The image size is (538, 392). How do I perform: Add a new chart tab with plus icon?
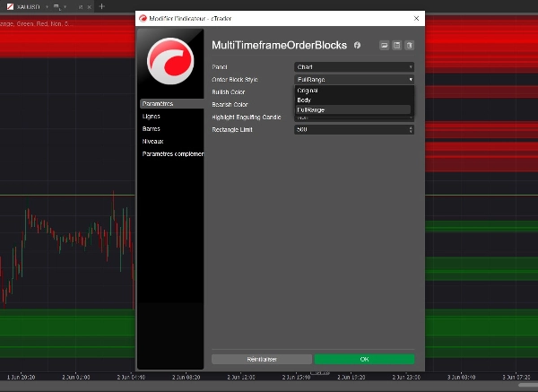pyautogui.click(x=102, y=6)
